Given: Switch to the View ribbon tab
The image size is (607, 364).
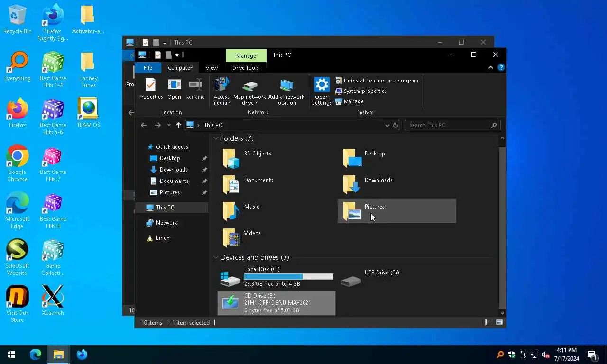Looking at the screenshot, I should pos(212,68).
